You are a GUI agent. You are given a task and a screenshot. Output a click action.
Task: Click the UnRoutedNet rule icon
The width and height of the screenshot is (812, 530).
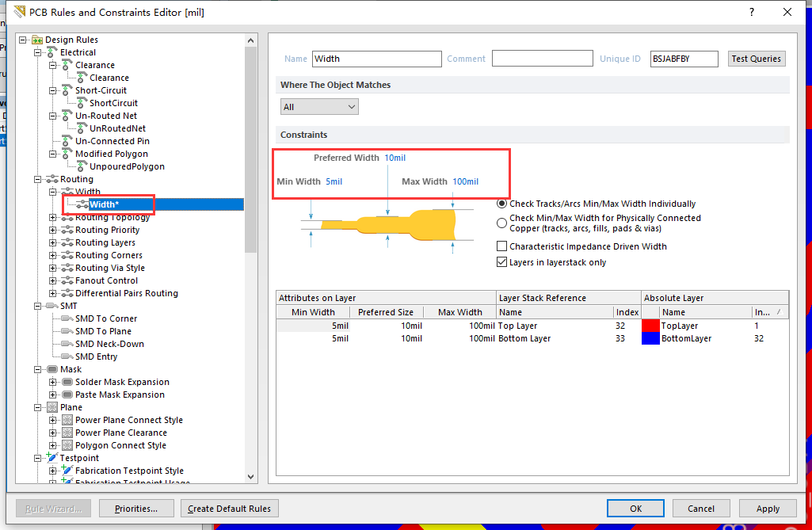coord(82,128)
